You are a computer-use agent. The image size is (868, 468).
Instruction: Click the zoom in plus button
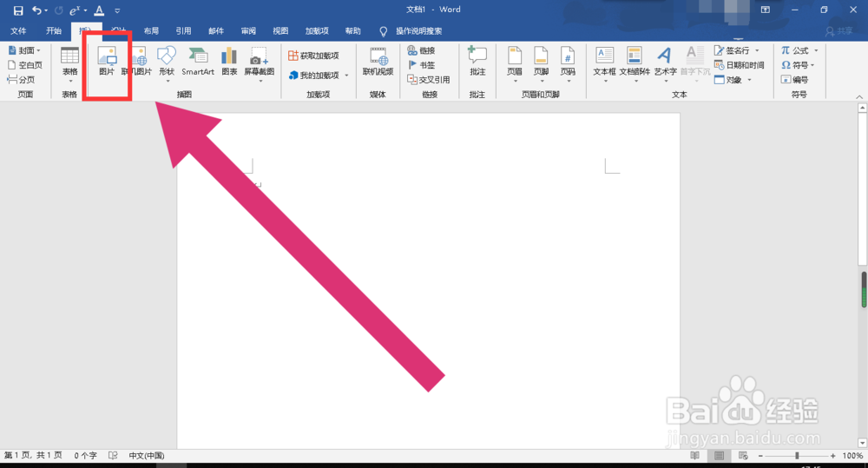coord(832,455)
